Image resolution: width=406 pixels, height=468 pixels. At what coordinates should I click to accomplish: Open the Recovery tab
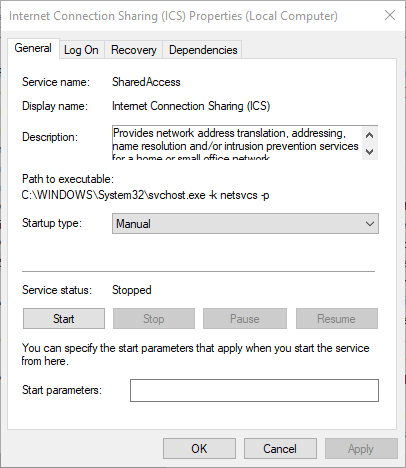point(134,50)
